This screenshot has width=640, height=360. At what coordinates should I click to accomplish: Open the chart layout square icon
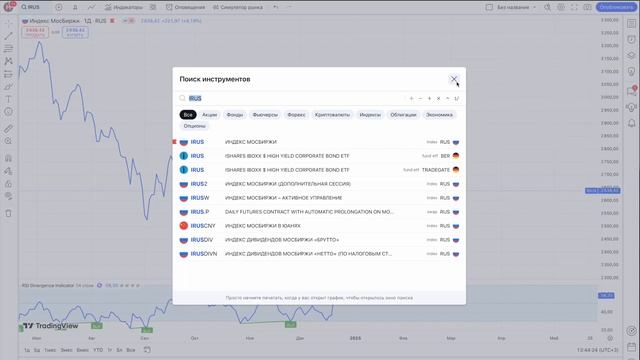(489, 7)
